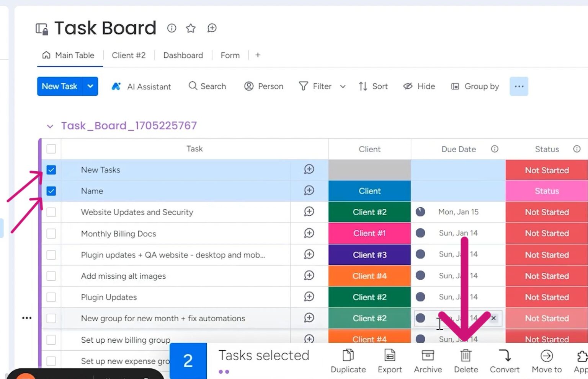This screenshot has width=588, height=379.
Task: Select the Monthly Billing Docs checkbox
Action: click(x=51, y=233)
